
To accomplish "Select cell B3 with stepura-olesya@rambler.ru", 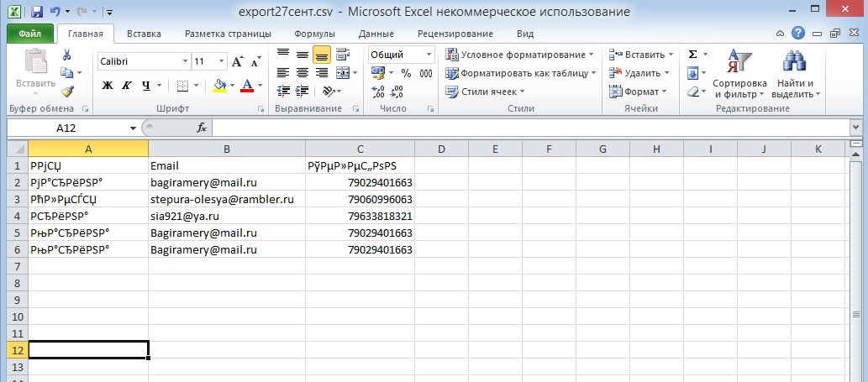I will [222, 200].
